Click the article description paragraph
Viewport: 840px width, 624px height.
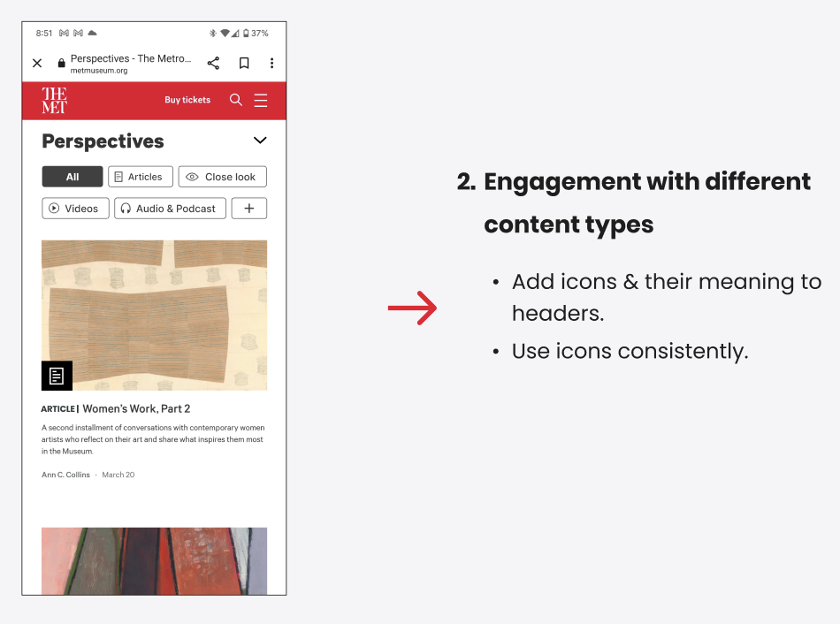click(153, 439)
